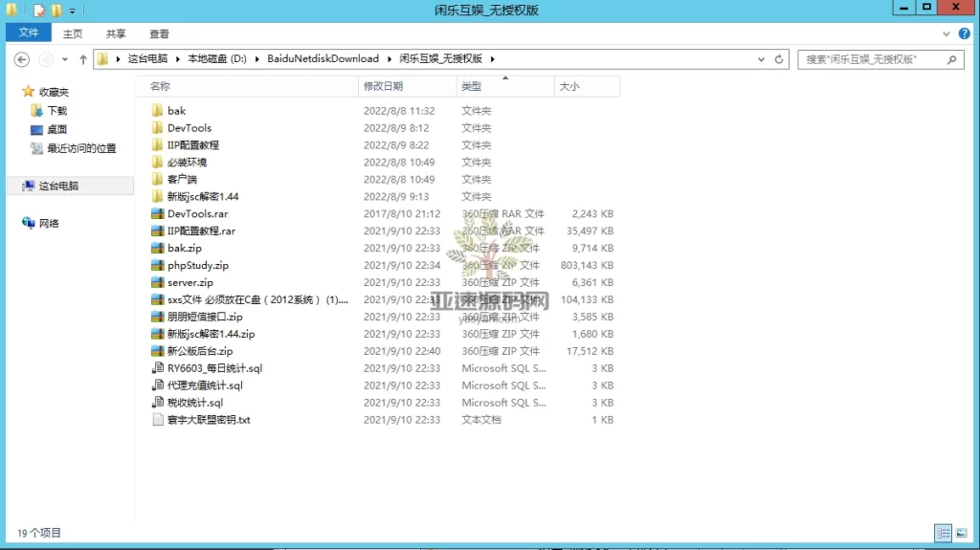Click the Back navigation arrow
Image resolution: width=980 pixels, height=550 pixels.
22,59
